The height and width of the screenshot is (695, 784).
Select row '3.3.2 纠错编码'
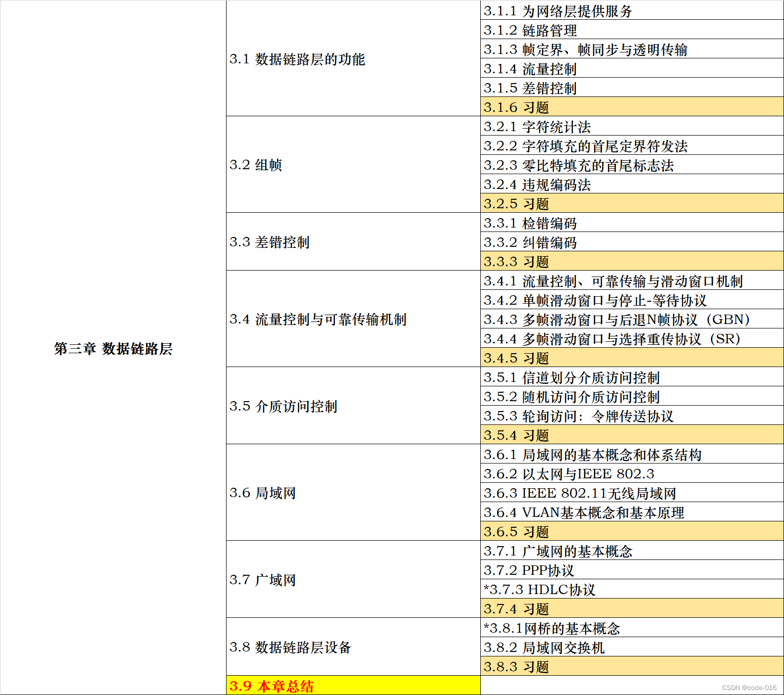click(632, 242)
